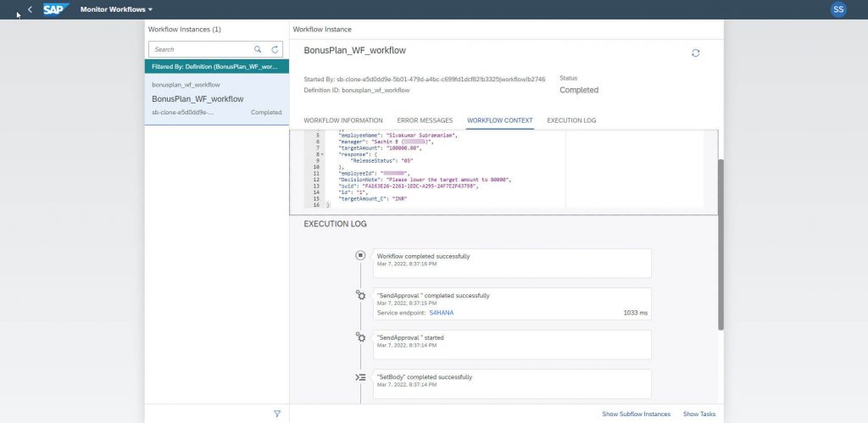Click Show Subflow Instances

(x=636, y=415)
